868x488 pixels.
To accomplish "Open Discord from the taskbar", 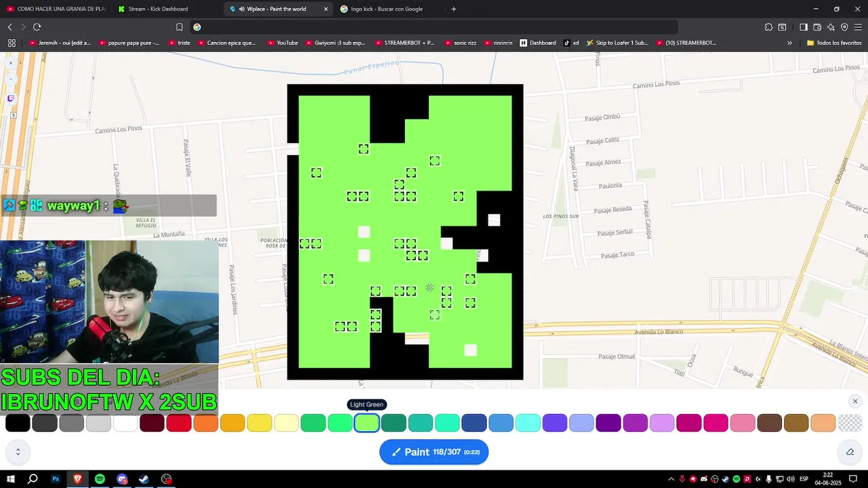I will coord(122,479).
